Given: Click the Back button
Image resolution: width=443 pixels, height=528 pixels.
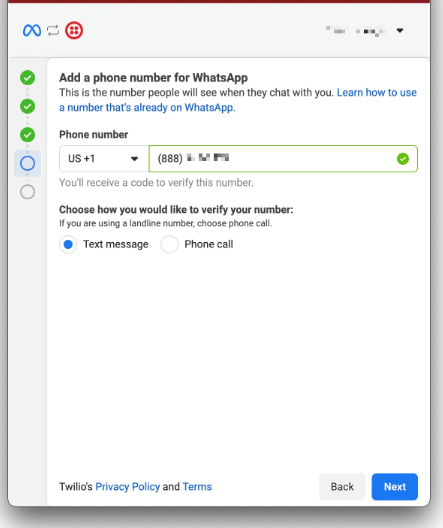Looking at the screenshot, I should 342,487.
